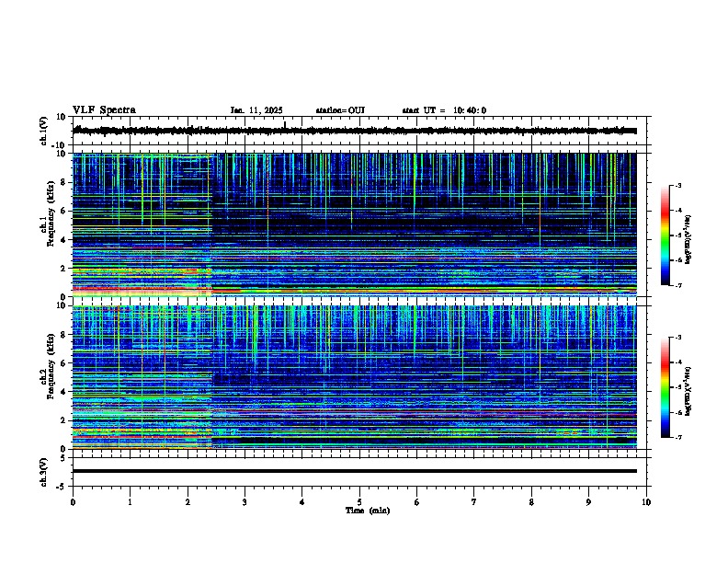Select the ch.2 "Frequency (kHz)" axis label
Screen dimensions: 728x563
[x=51, y=366]
